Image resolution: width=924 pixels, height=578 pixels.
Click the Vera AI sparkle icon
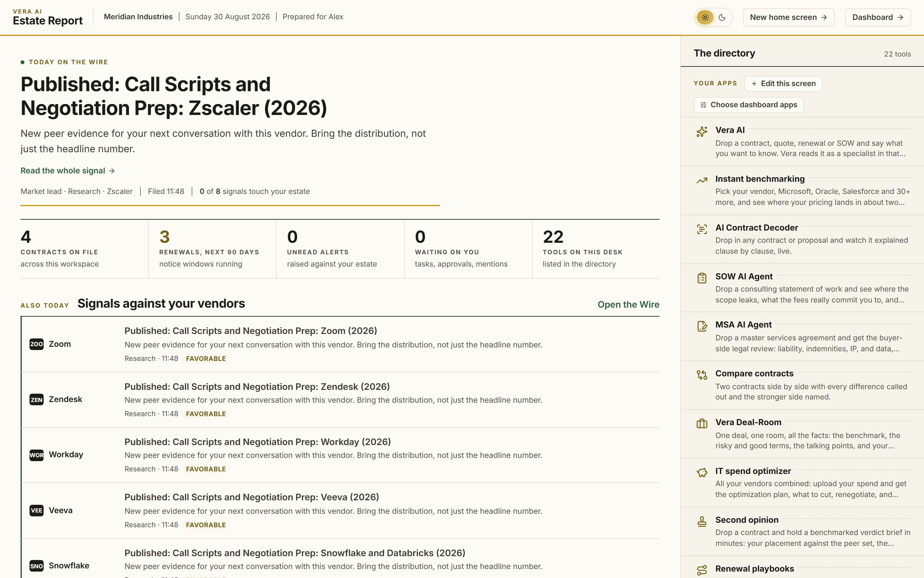tap(702, 132)
